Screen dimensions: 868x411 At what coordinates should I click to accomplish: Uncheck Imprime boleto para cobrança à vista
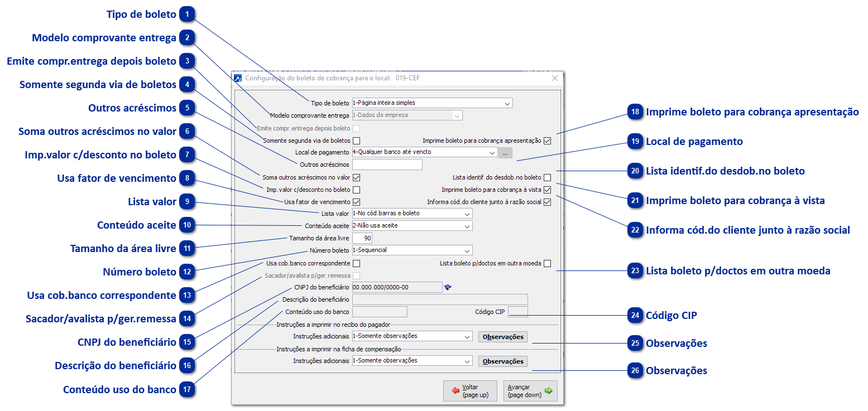548,189
